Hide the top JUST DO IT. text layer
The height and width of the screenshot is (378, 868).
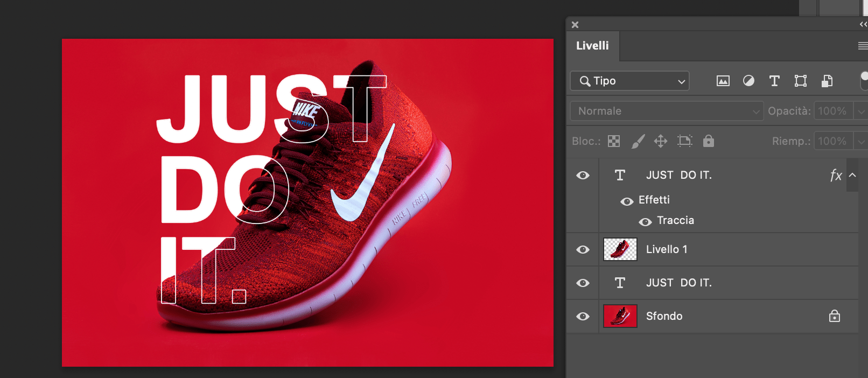click(583, 175)
